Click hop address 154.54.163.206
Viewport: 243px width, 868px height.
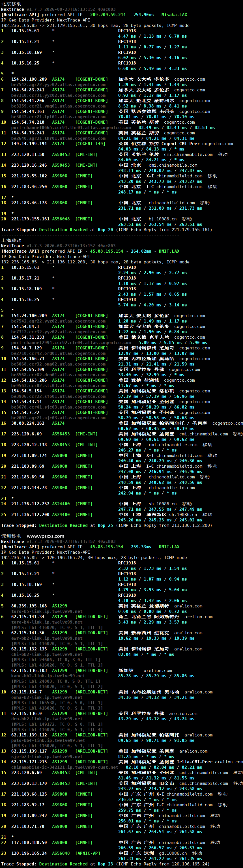tap(29, 381)
